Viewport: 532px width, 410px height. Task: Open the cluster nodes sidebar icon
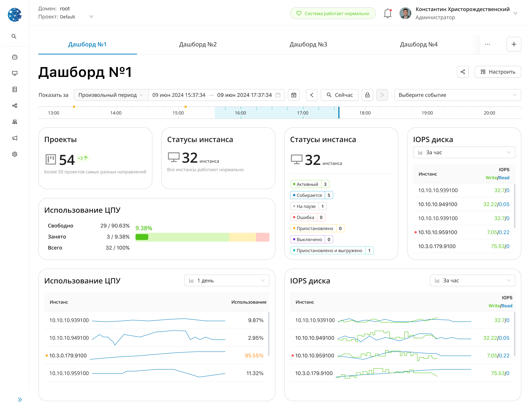click(x=15, y=106)
